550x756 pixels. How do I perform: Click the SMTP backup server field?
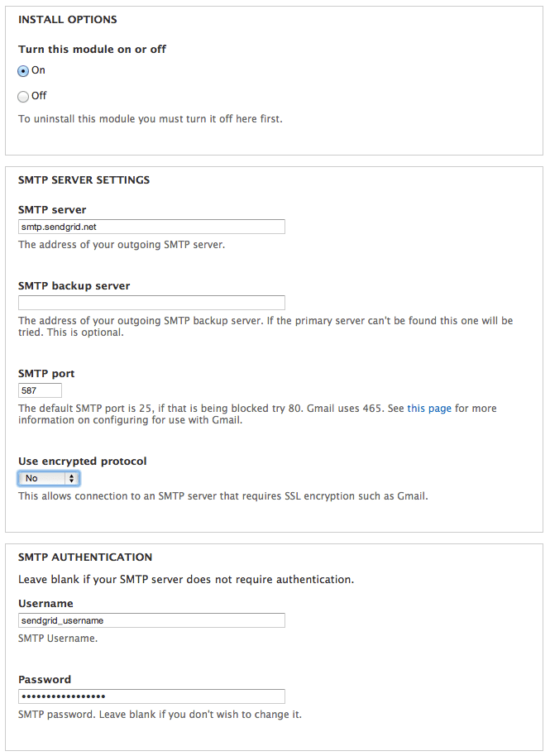tap(151, 302)
